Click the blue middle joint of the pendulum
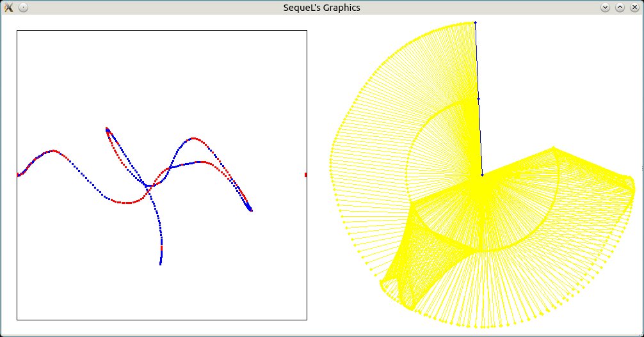Viewport: 644px width, 337px height. 478,98
